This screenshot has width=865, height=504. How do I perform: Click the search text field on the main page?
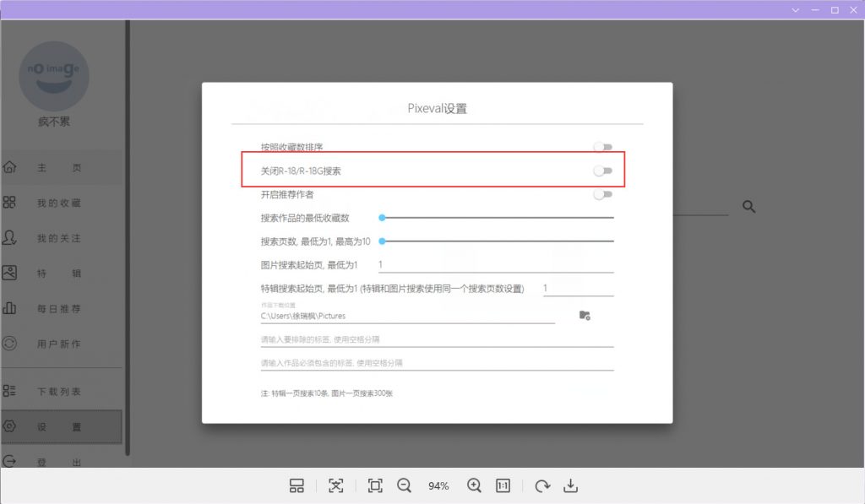click(x=700, y=208)
